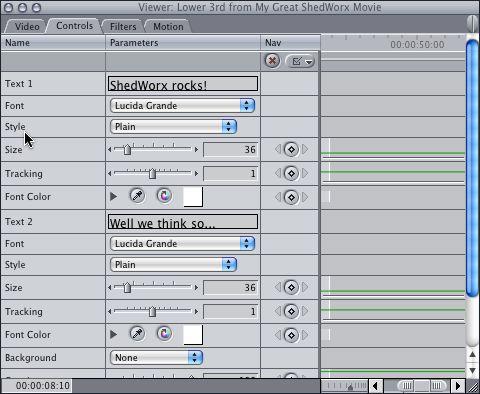Expand Text 1 Font Color disclosure triangle

(113, 196)
